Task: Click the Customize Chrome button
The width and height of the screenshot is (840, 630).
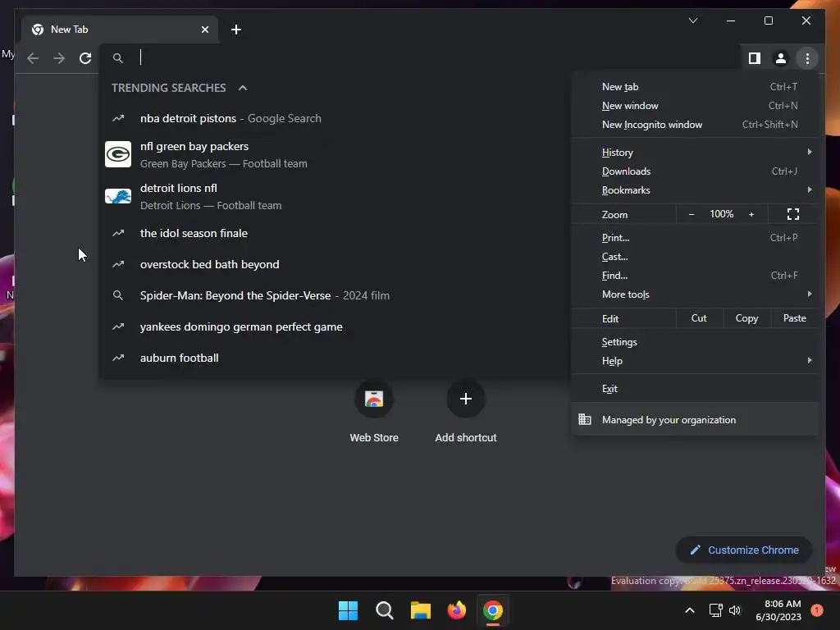Action: [x=744, y=550]
